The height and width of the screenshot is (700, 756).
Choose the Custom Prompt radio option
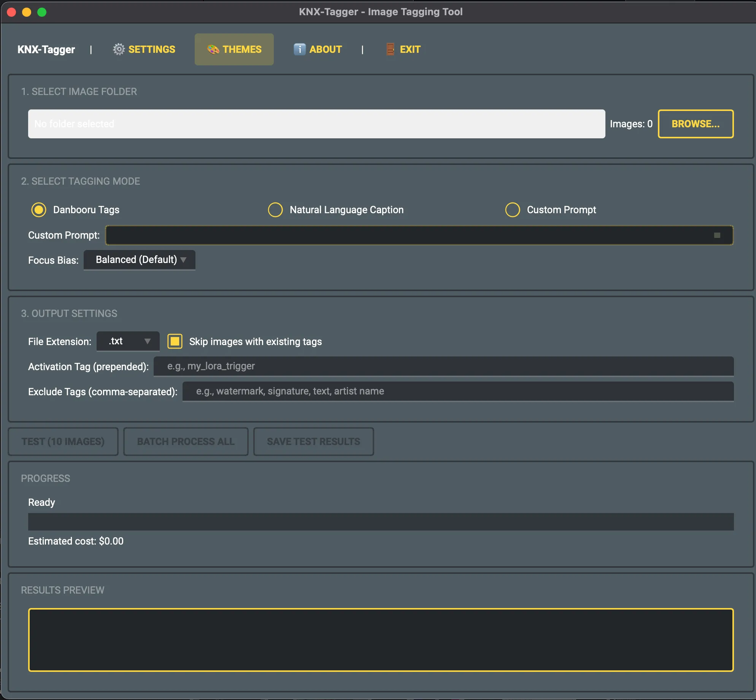click(x=512, y=210)
